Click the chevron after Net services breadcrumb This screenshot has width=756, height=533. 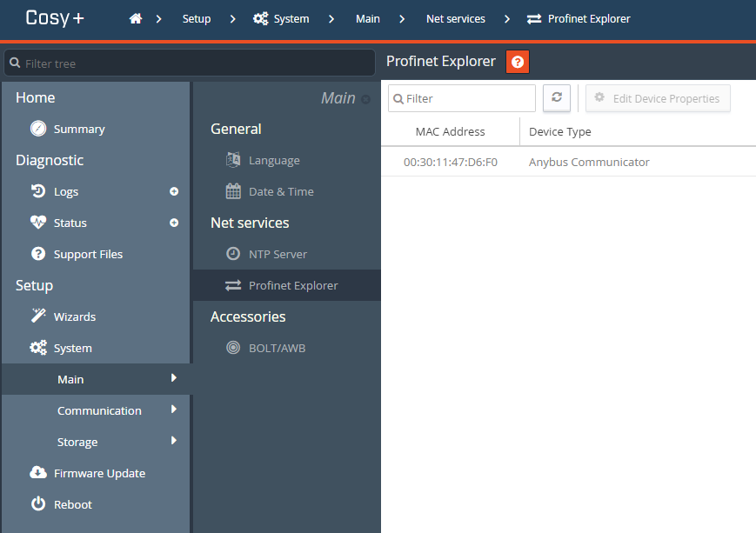click(506, 19)
